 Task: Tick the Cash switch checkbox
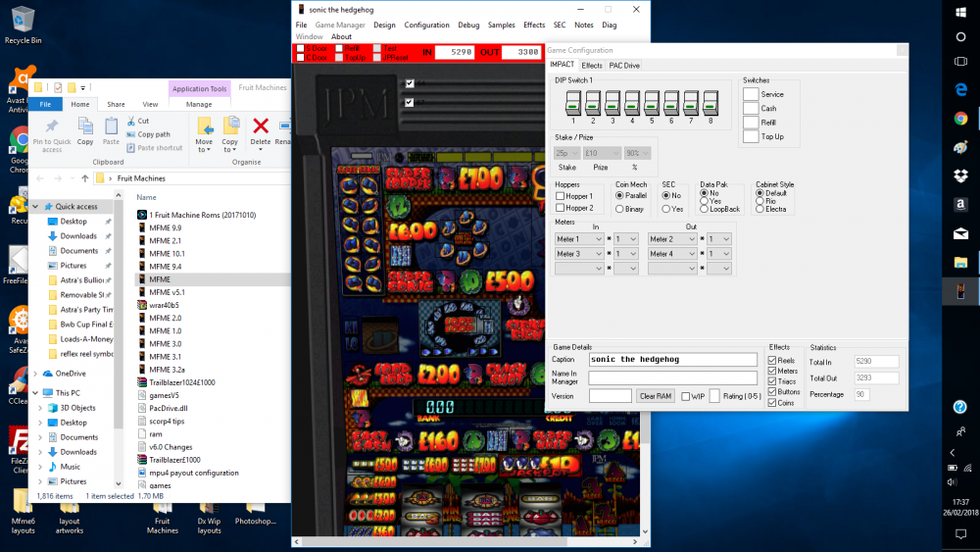[x=751, y=108]
